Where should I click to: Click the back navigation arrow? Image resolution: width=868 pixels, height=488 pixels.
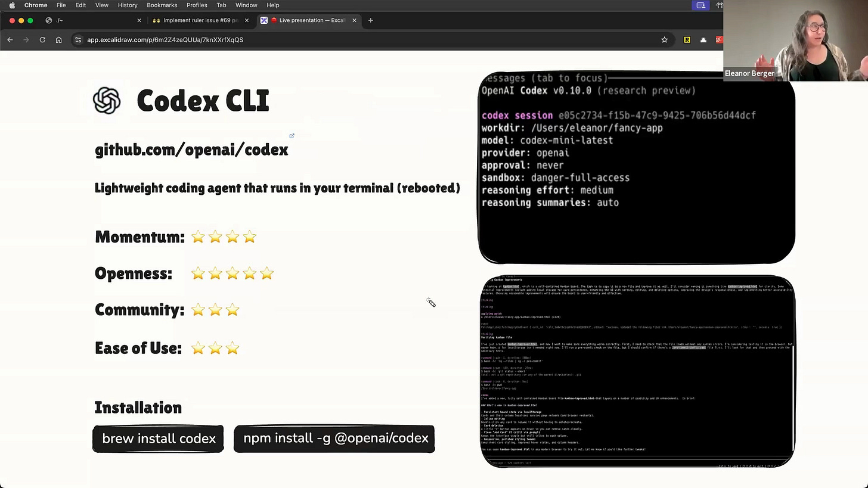coord(10,39)
